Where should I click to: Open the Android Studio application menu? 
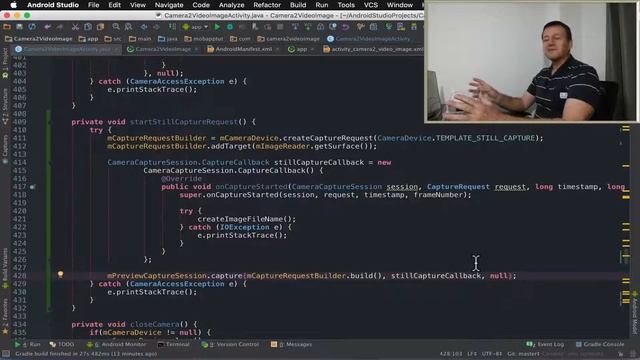click(53, 5)
